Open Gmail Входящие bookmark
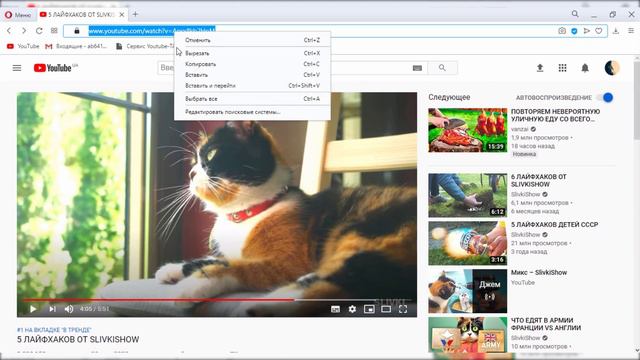 tap(76, 46)
